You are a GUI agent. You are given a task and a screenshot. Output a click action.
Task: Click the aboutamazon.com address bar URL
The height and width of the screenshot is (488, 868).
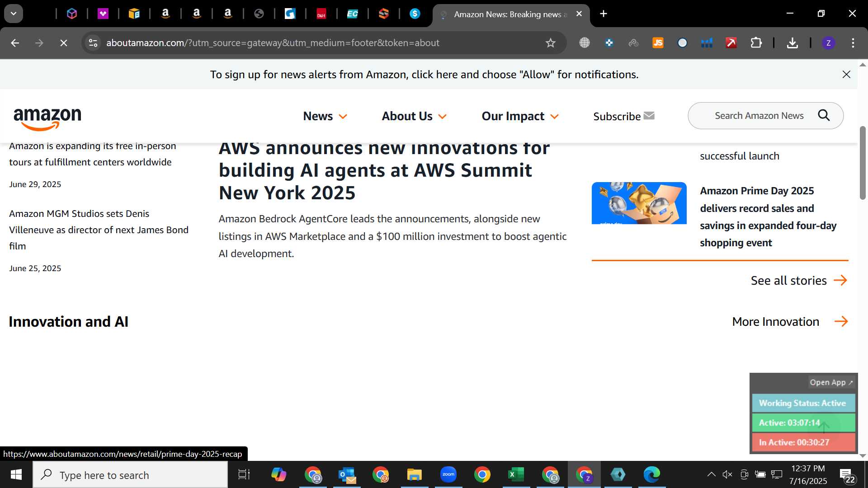point(273,43)
